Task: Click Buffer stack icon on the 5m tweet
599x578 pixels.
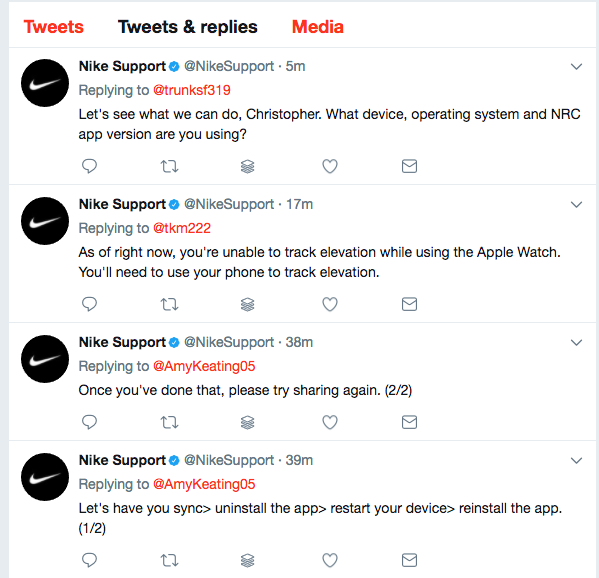Action: pos(248,167)
